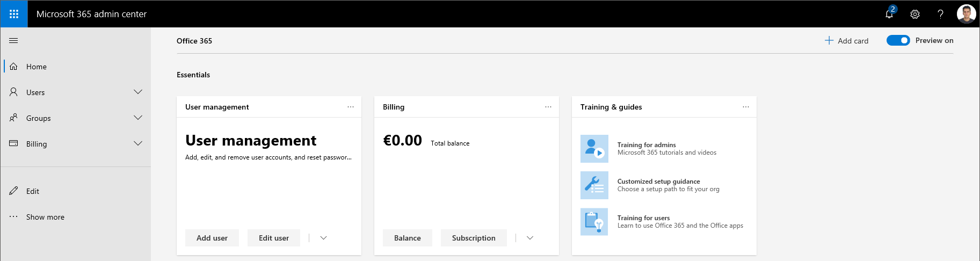
Task: Click the Billing card icon in sidebar
Action: pyautogui.click(x=14, y=143)
